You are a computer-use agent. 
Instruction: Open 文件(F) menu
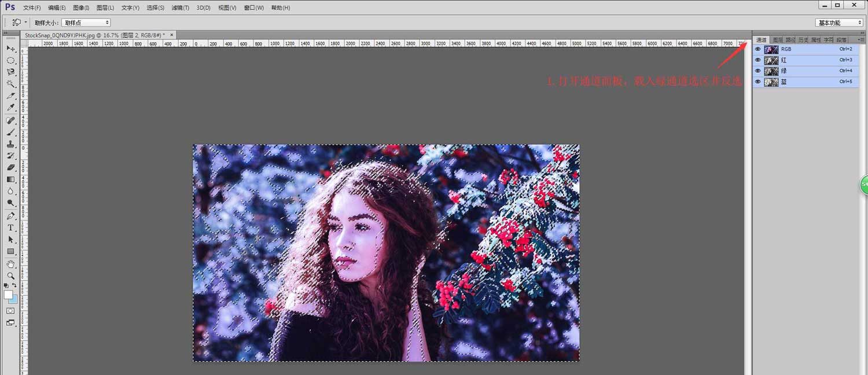coord(32,8)
